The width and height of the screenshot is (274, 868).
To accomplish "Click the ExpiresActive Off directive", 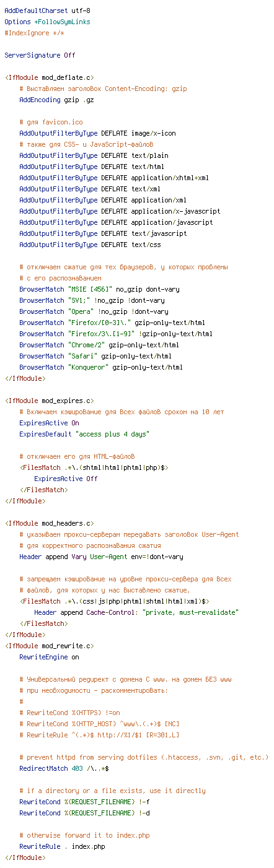I will tap(66, 479).
